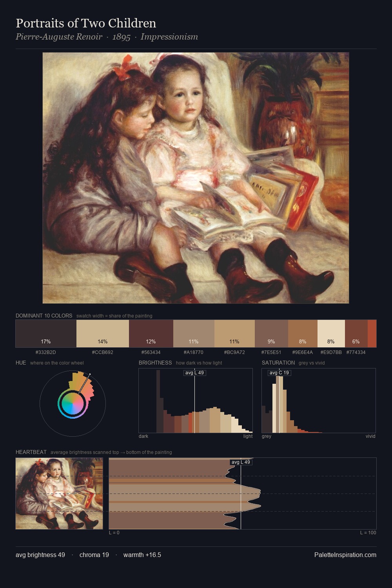The image size is (392, 588).
Task: Click the brightness histogram chart
Action: pos(196,401)
